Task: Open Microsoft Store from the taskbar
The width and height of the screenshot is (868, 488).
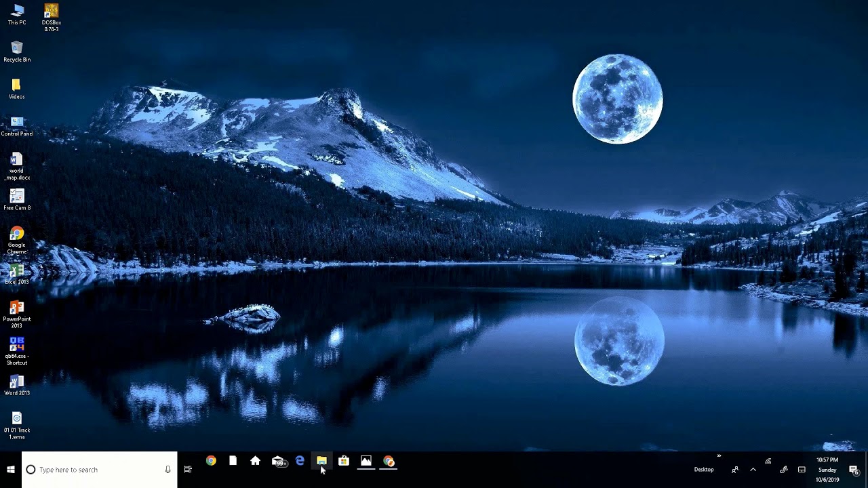Action: 344,461
